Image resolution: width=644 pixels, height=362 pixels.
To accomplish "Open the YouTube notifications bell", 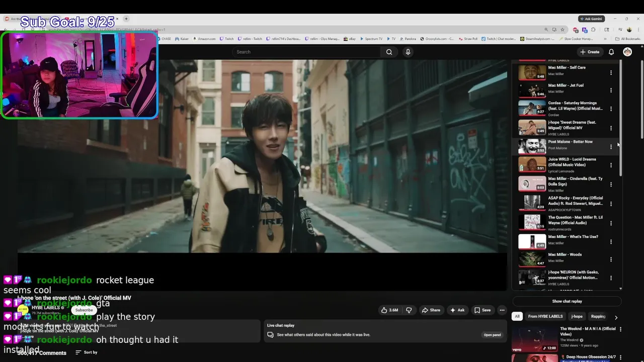I will tap(611, 52).
